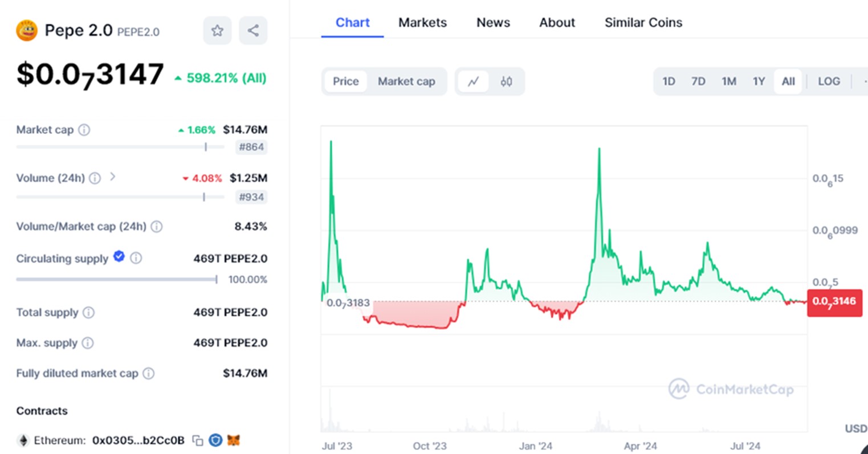
Task: Click the Apr '24 axis label
Action: (640, 447)
